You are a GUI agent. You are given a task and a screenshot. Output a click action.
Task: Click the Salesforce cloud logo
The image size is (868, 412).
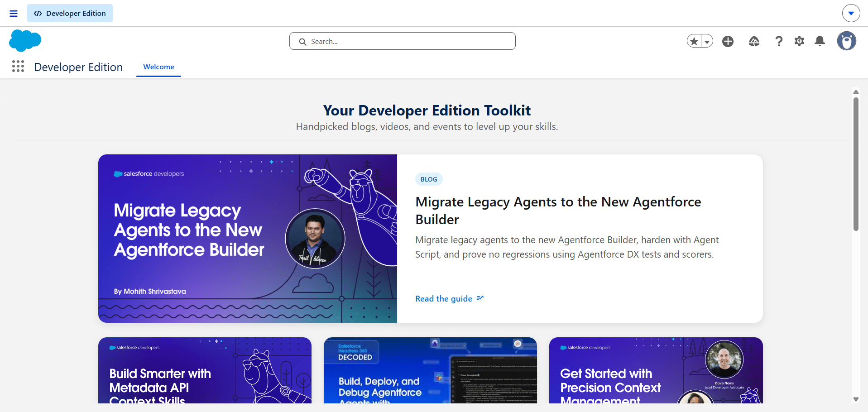(x=25, y=41)
